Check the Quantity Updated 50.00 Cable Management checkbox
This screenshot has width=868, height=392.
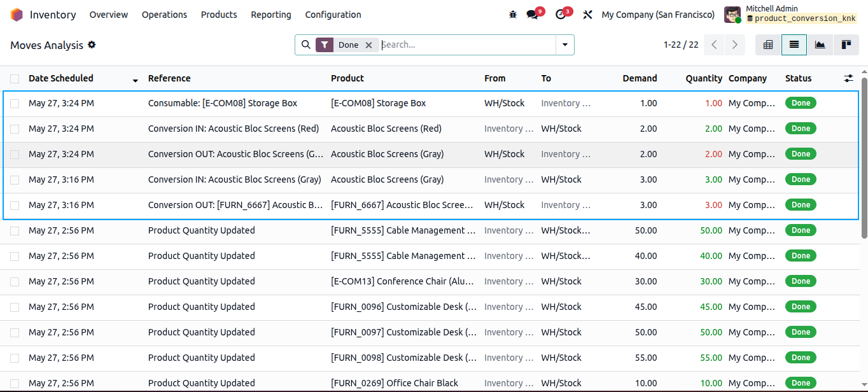15,230
